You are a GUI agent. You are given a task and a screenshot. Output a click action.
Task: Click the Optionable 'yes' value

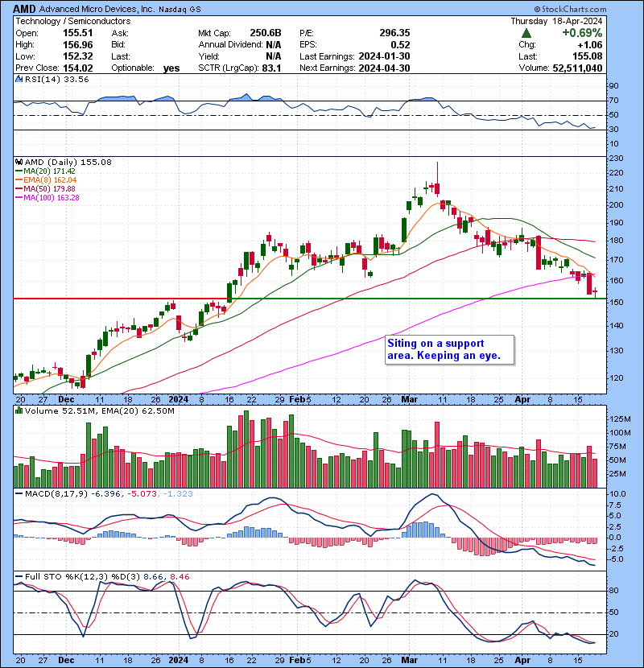coord(171,68)
